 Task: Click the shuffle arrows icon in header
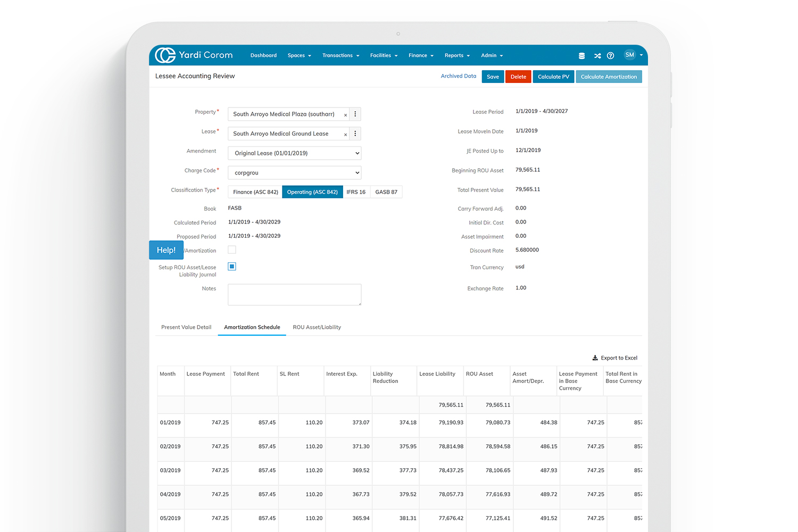597,55
